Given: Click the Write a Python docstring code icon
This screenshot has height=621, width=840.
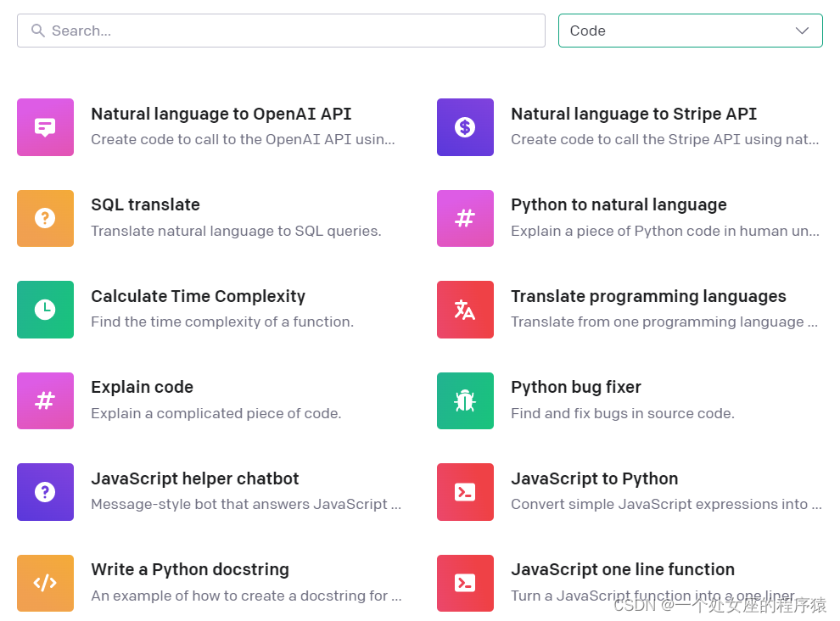Looking at the screenshot, I should [45, 583].
